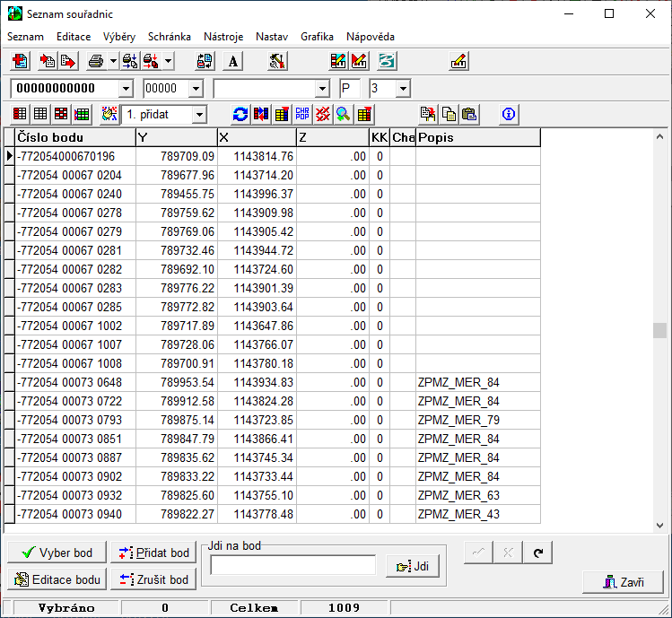
Task: Open the dropdown showing value 3
Action: 403,89
